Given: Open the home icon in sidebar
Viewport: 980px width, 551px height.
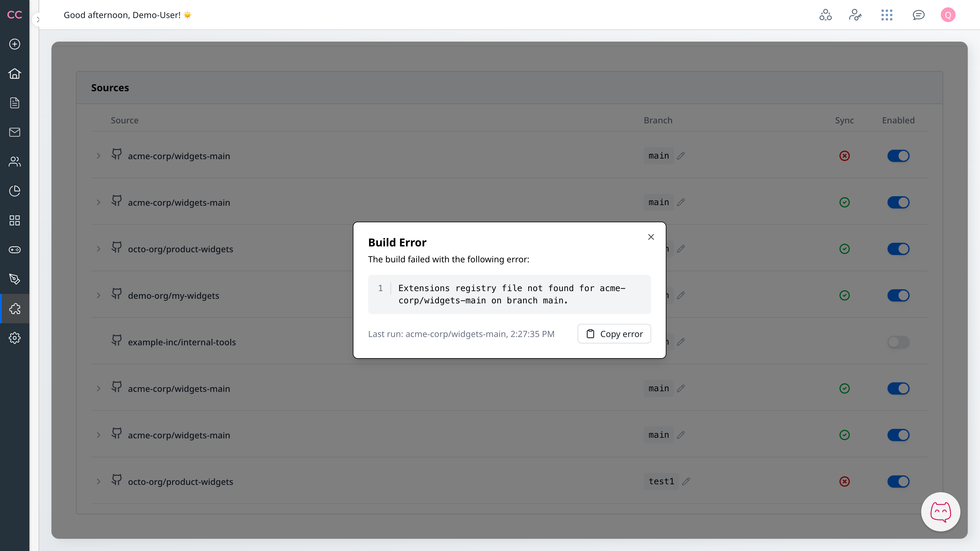Looking at the screenshot, I should [14, 73].
